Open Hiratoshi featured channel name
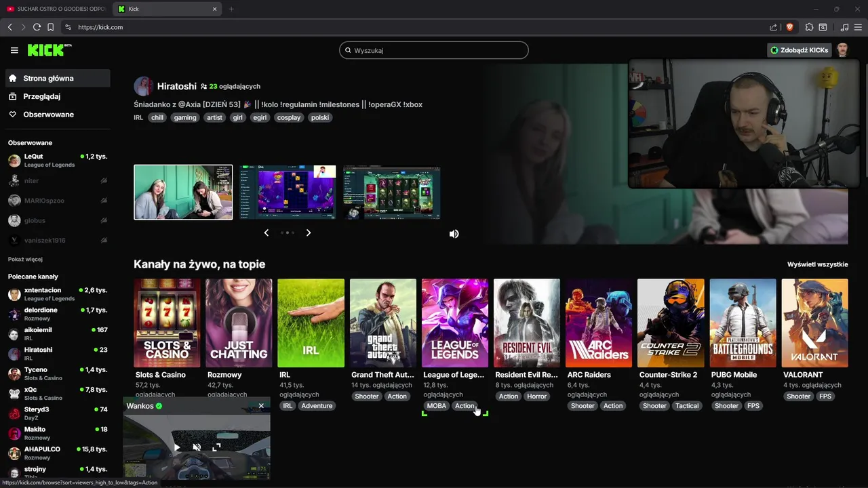 coord(177,86)
